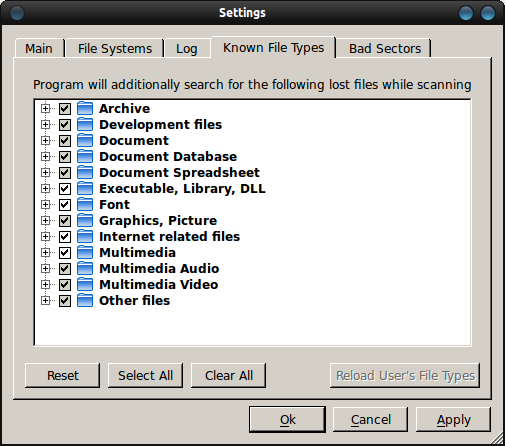This screenshot has height=446, width=505.
Task: Click Reload User's File Types button
Action: tap(405, 375)
